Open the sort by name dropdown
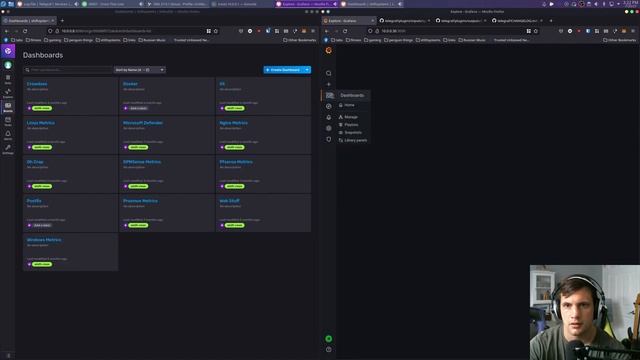This screenshot has width=640, height=360. [140, 70]
